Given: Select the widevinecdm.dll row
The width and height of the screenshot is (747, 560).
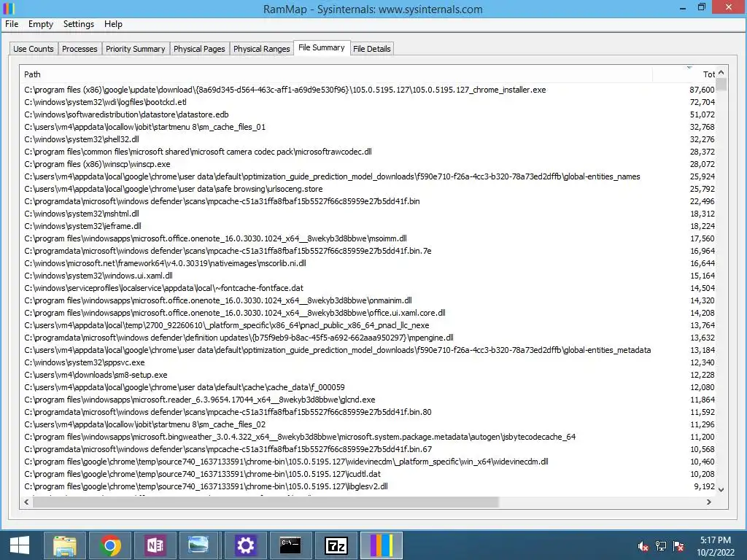Looking at the screenshot, I should coord(369,461).
